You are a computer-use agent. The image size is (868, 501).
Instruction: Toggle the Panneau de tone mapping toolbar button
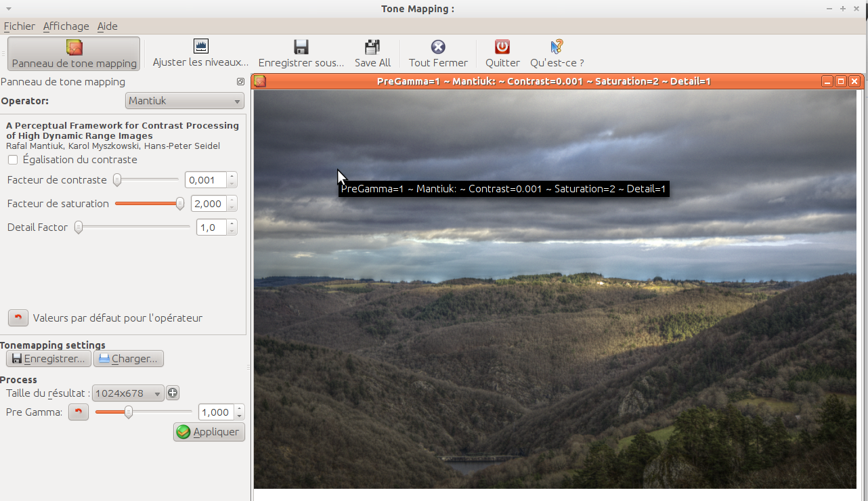pyautogui.click(x=74, y=53)
